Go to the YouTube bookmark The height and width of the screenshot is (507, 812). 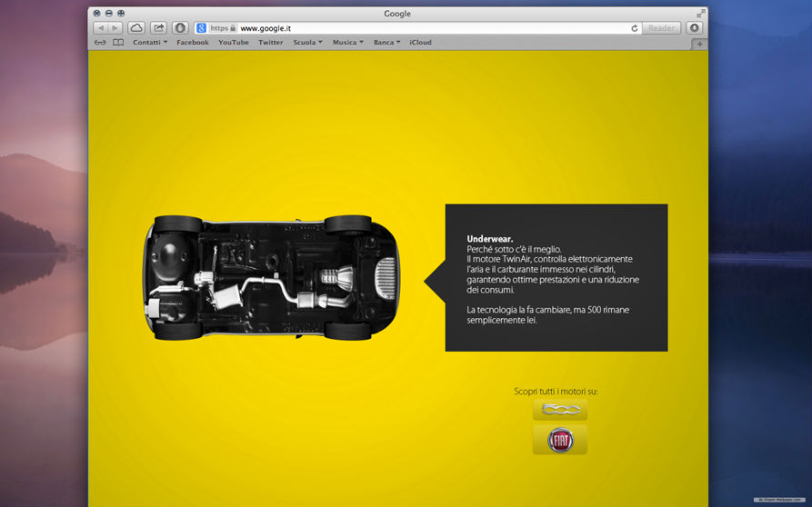(234, 43)
